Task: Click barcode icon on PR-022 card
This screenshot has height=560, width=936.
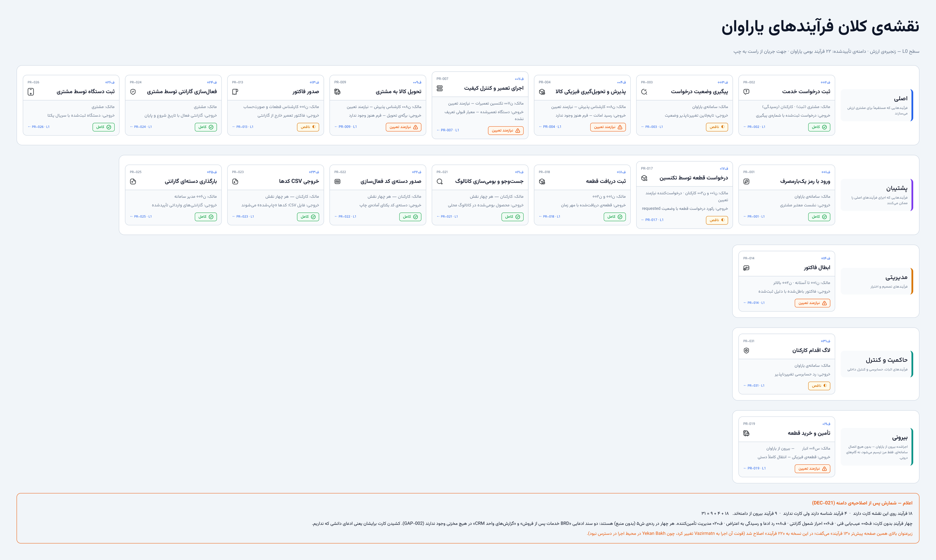Action: coord(338,182)
